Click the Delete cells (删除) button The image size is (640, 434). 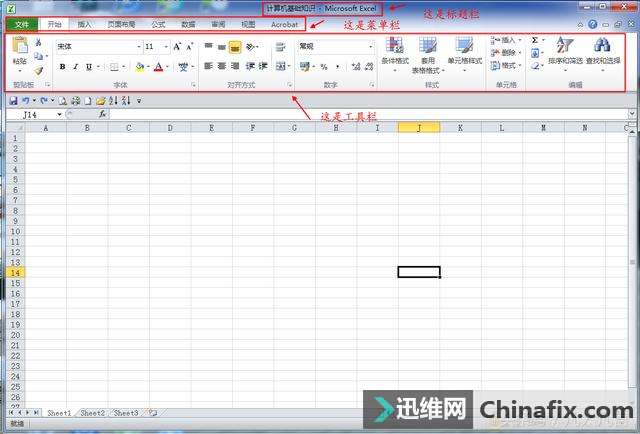point(506,53)
